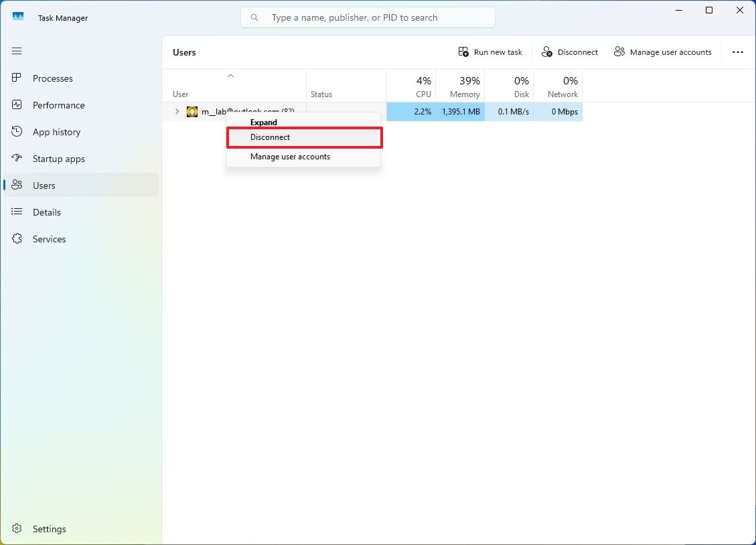756x545 pixels.
Task: Click the search magnifier icon
Action: [254, 17]
